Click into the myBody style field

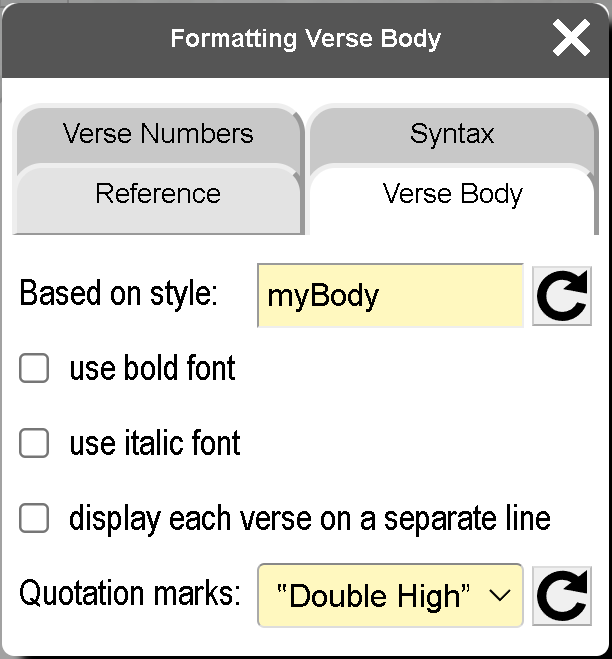pyautogui.click(x=390, y=296)
